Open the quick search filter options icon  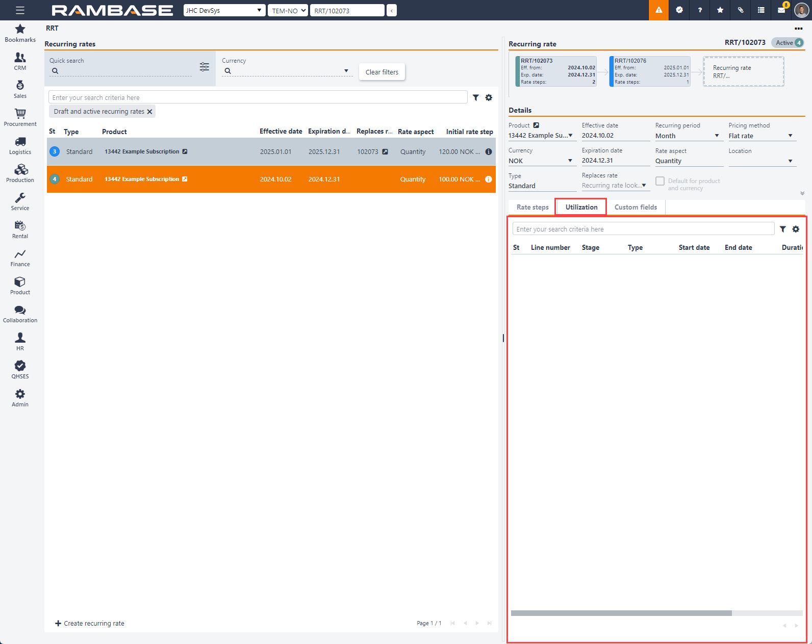[204, 67]
